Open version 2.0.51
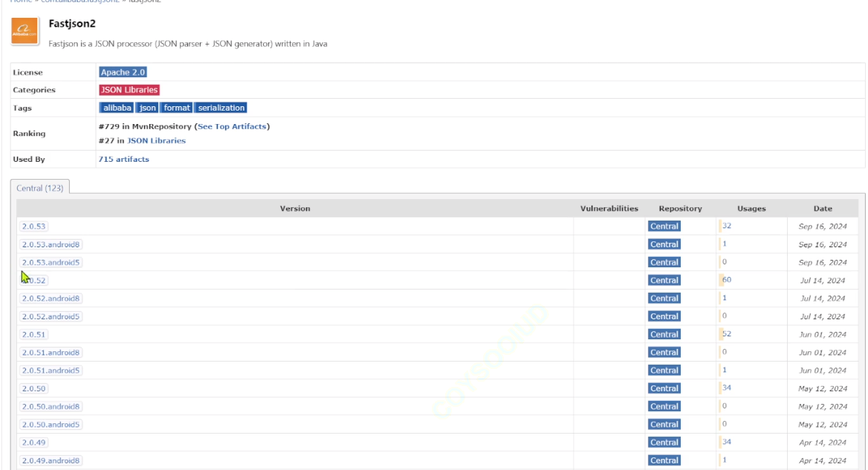Image resolution: width=868 pixels, height=470 pixels. (33, 335)
